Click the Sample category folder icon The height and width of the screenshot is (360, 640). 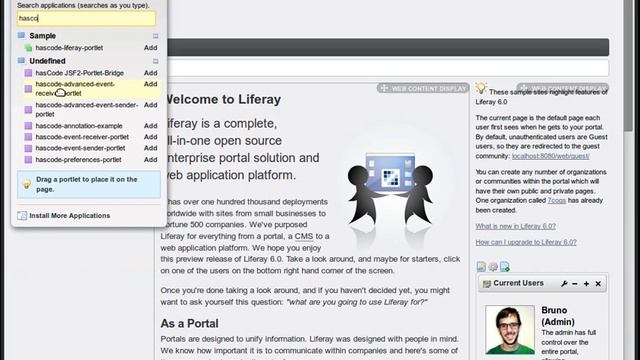(21, 36)
